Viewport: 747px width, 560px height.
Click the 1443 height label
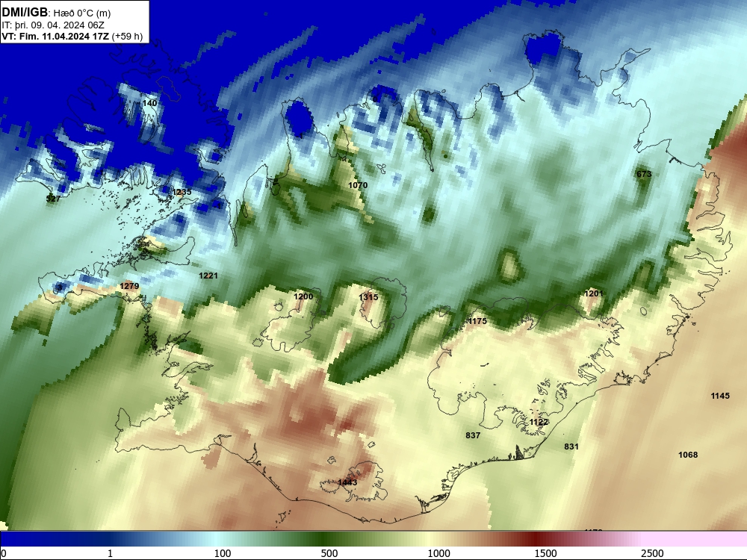click(x=347, y=482)
